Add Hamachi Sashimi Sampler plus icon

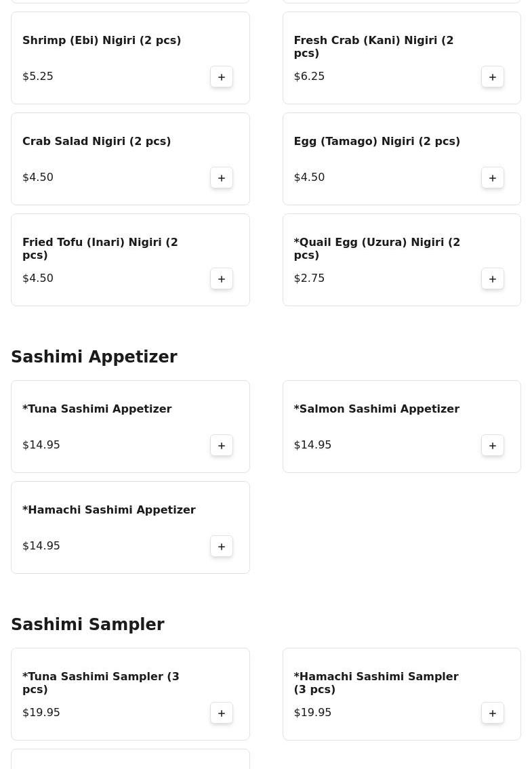point(492,713)
